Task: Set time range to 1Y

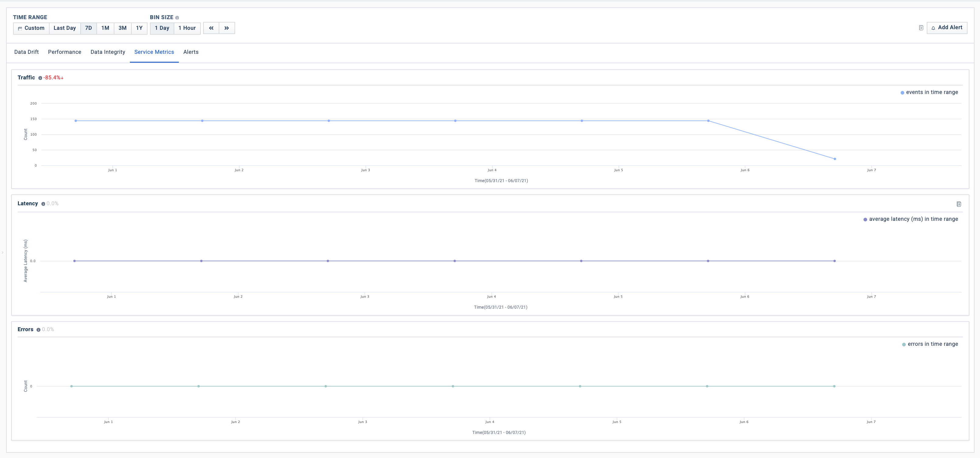Action: coord(139,28)
